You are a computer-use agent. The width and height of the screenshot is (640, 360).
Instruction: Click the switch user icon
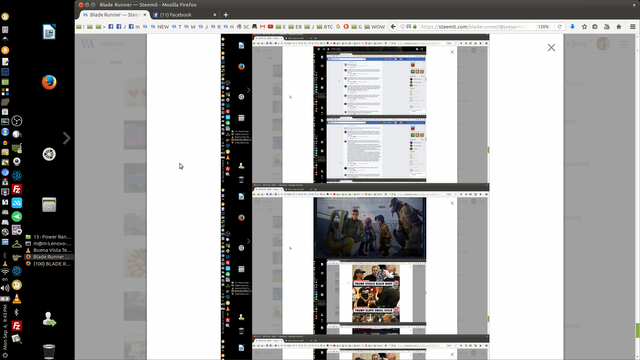[x=49, y=319]
